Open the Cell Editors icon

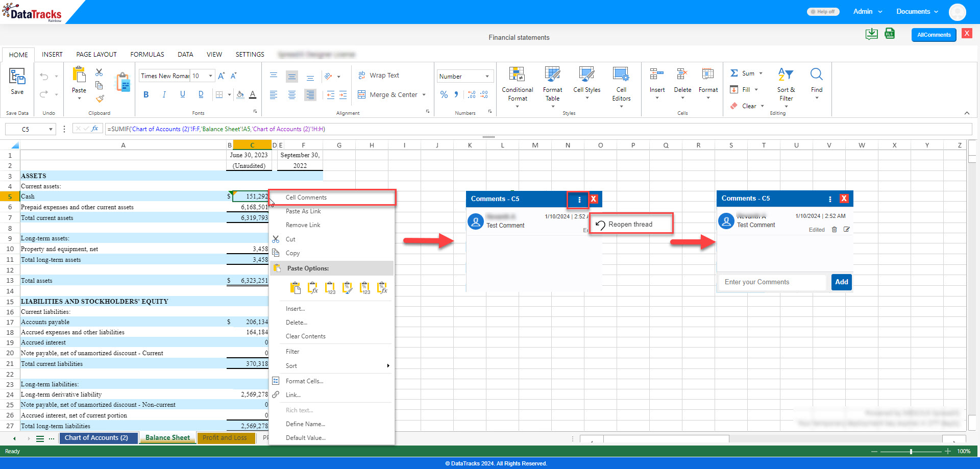621,75
